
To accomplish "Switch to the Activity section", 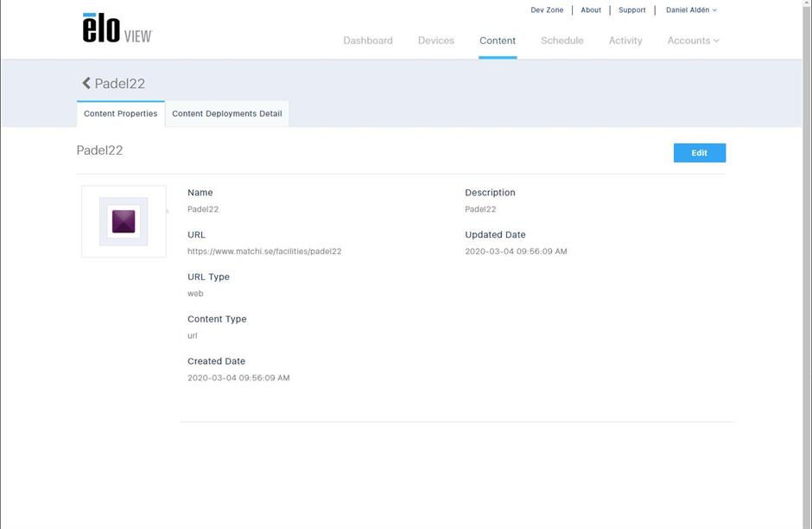I will tap(625, 41).
